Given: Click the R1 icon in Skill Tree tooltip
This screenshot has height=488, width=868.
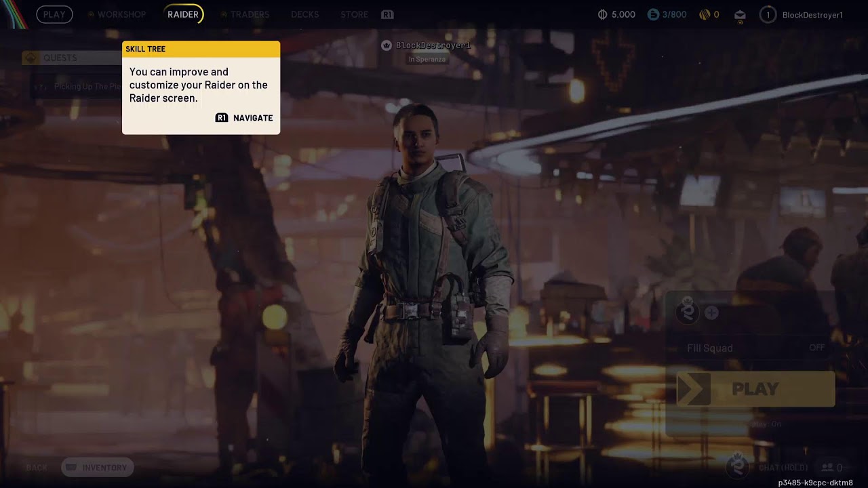Looking at the screenshot, I should click(222, 118).
